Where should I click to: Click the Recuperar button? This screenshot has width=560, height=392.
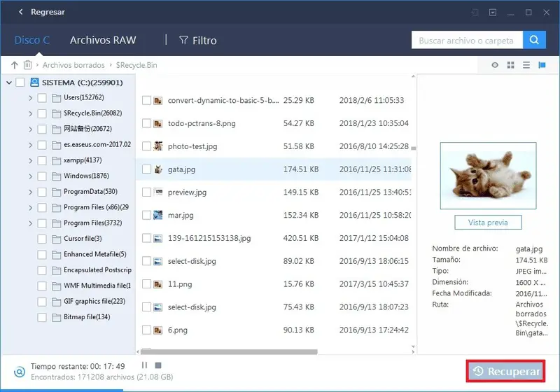505,371
